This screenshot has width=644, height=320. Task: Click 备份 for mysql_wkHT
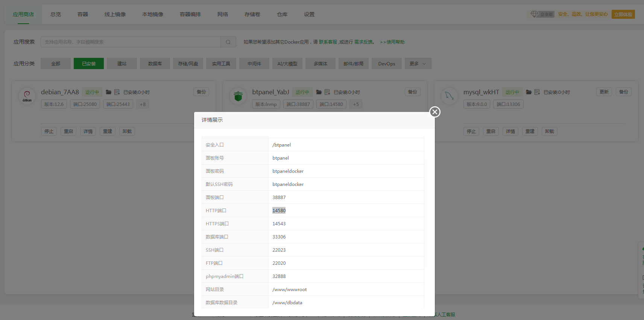[624, 92]
